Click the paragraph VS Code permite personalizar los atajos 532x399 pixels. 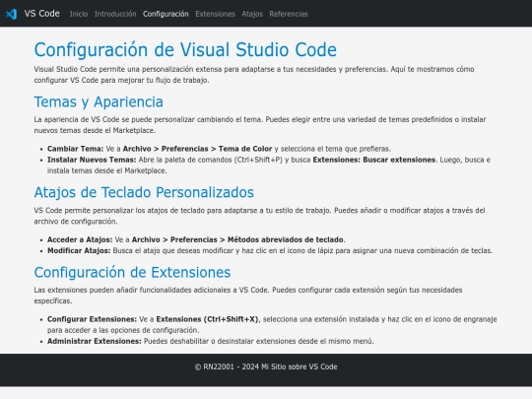point(259,216)
